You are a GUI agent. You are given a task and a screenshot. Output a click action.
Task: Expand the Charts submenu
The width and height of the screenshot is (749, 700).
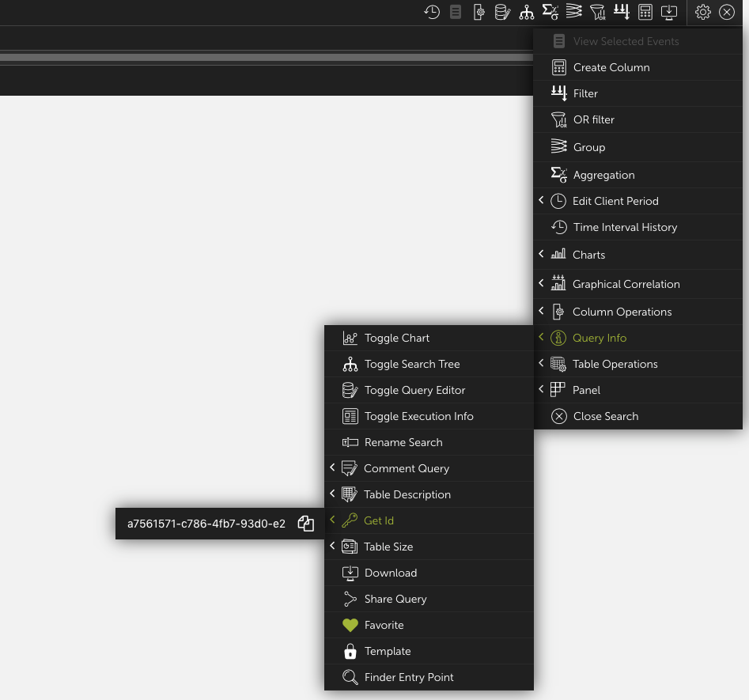coord(588,255)
